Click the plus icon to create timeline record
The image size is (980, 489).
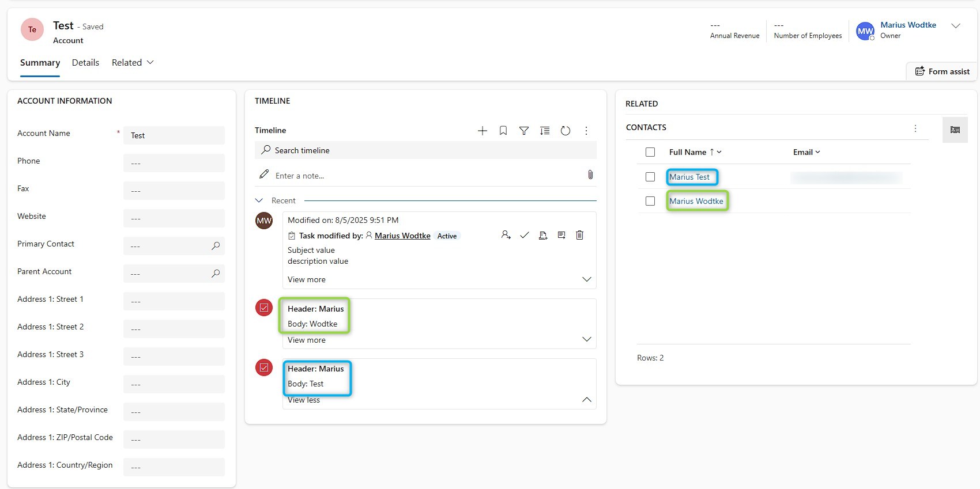[x=483, y=131]
